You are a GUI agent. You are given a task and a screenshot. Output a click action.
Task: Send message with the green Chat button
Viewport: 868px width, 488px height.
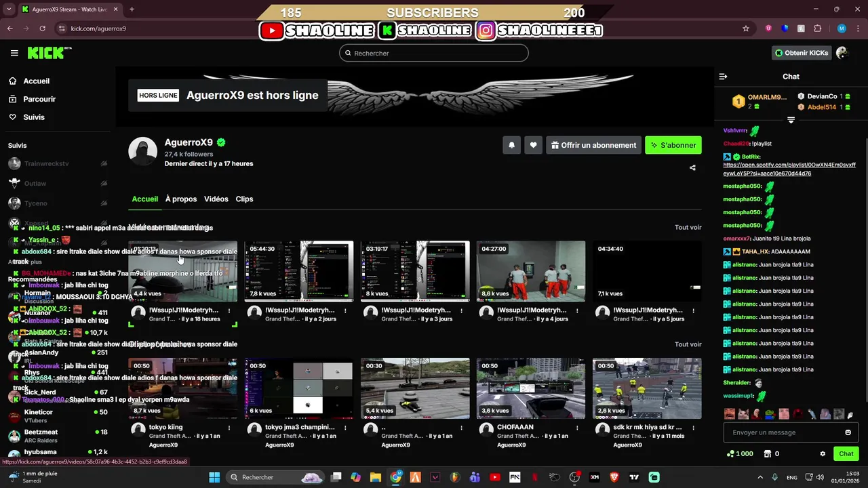pyautogui.click(x=846, y=454)
